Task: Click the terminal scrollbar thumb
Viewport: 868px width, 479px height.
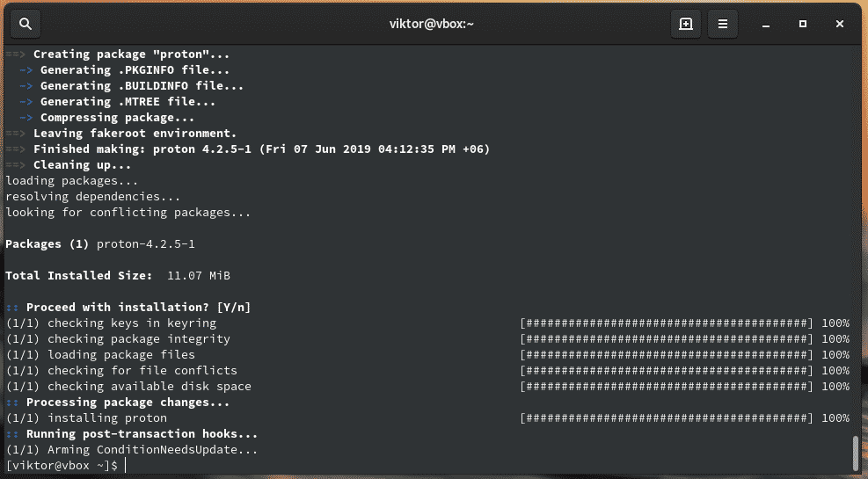Action: pos(855,453)
